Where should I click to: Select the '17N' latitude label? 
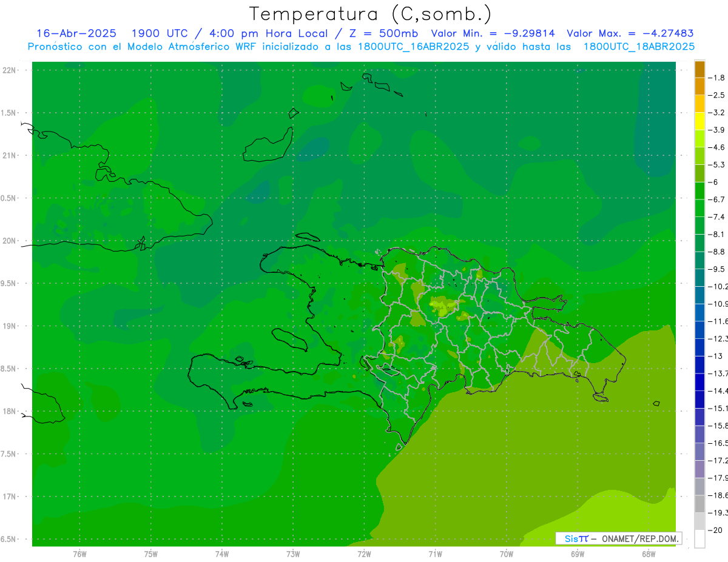point(9,497)
